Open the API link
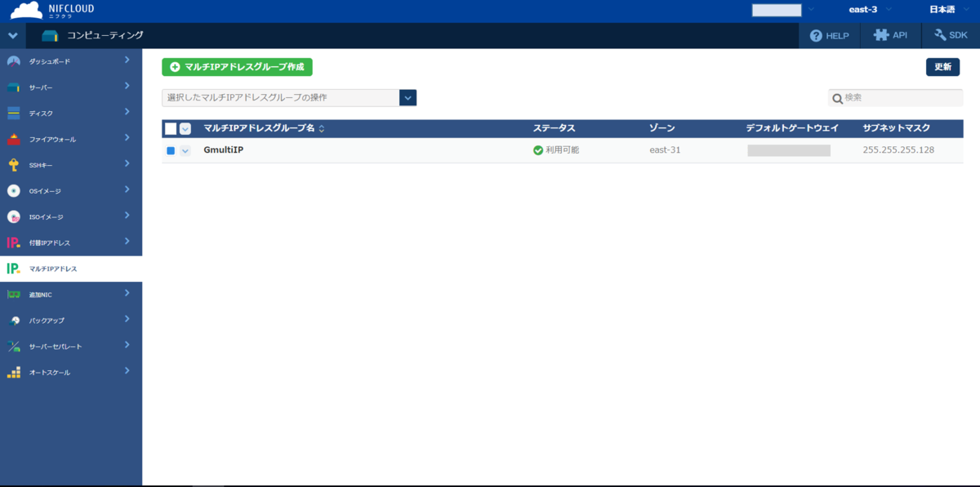This screenshot has height=487, width=980. 891,36
